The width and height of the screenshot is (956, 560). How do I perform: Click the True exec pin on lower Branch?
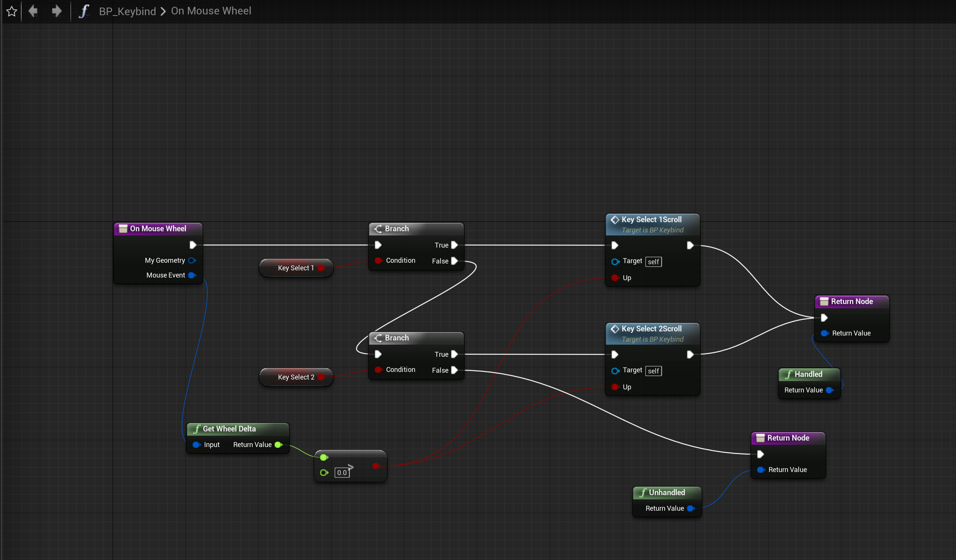point(454,355)
